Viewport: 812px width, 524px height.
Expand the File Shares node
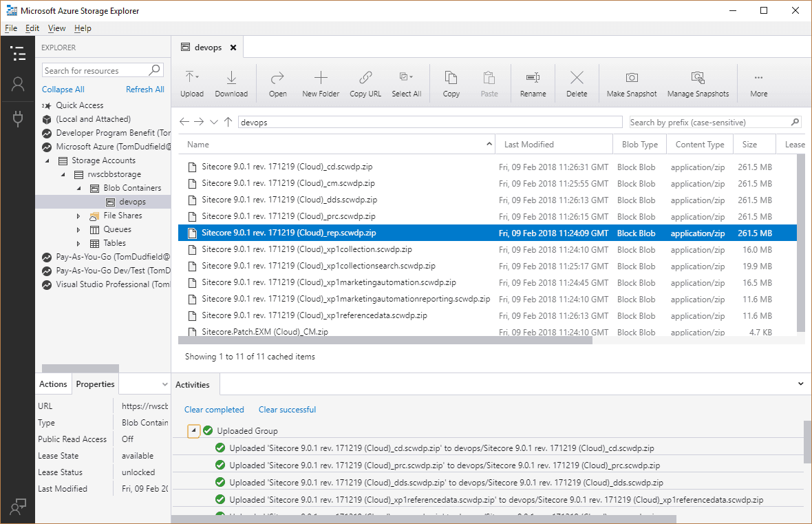[78, 216]
